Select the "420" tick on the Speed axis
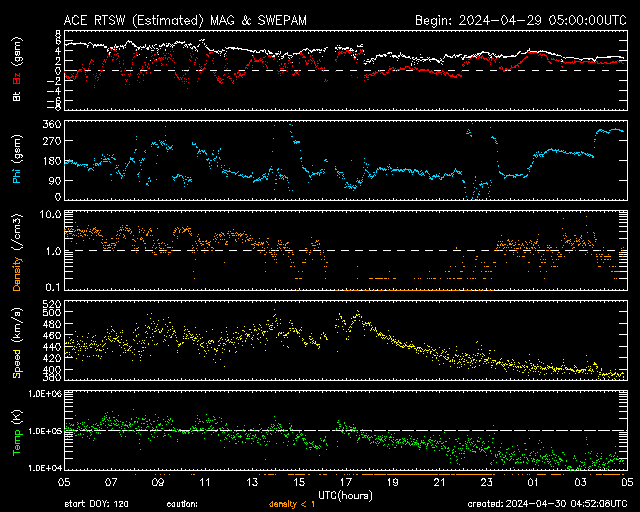 [x=52, y=358]
